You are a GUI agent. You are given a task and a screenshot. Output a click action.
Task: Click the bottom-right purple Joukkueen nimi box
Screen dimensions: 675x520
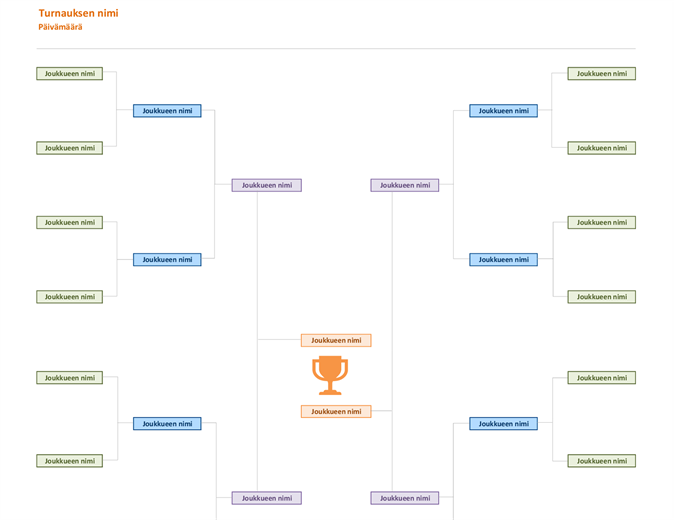(x=405, y=498)
